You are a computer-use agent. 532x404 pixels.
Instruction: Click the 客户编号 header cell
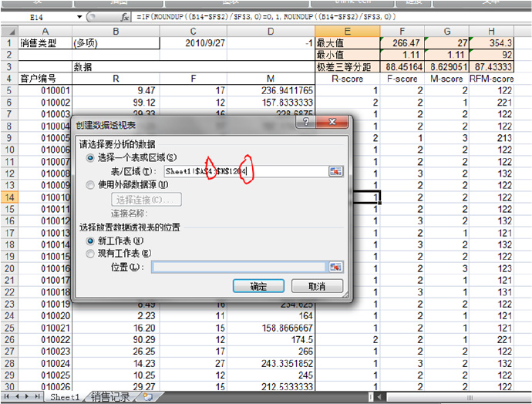(45, 79)
